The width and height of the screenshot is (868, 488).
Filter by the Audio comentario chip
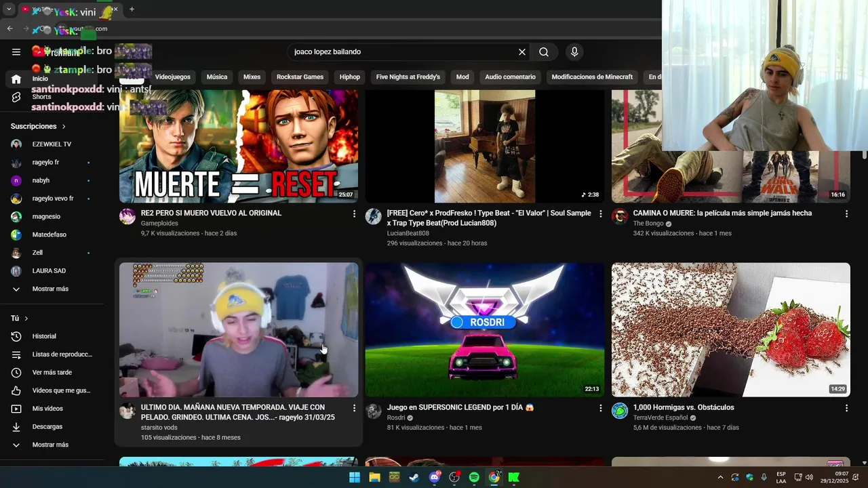click(510, 77)
